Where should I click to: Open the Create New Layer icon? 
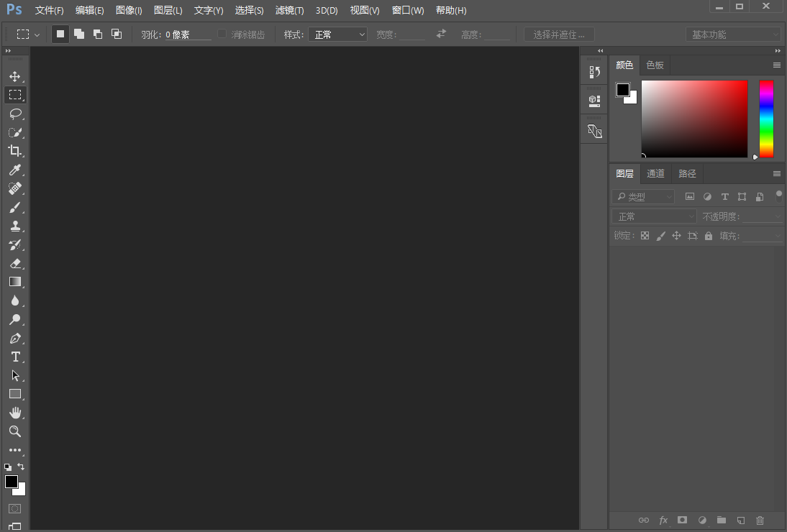[741, 520]
